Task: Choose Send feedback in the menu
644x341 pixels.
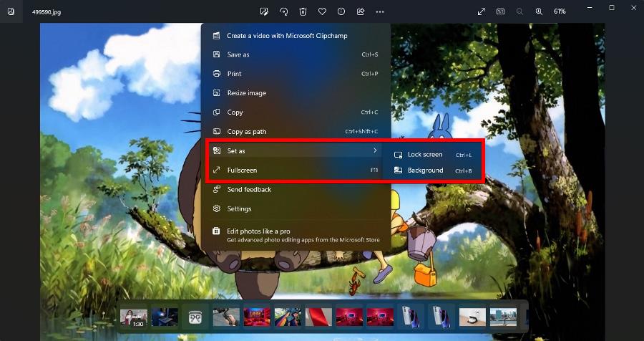Action: [296, 189]
